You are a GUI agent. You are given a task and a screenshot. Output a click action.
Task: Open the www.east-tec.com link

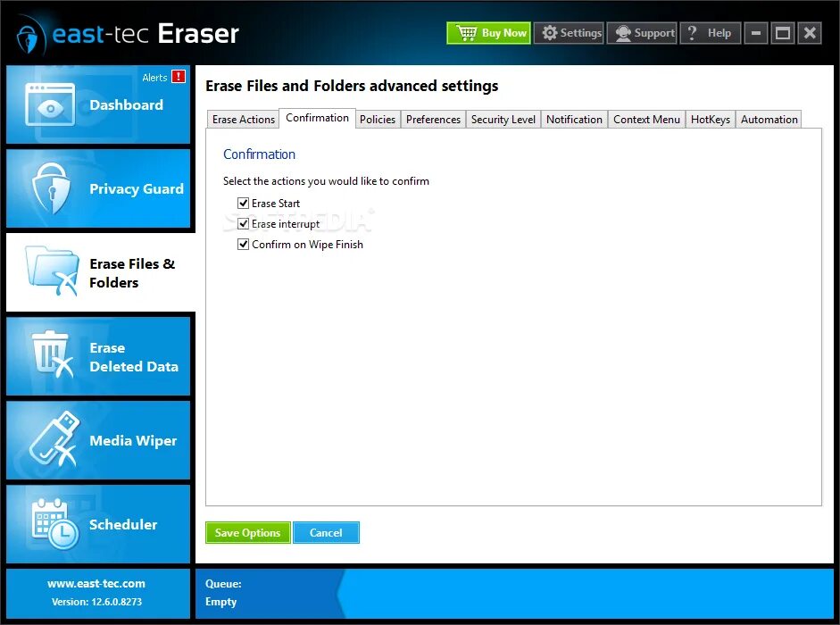(x=96, y=583)
